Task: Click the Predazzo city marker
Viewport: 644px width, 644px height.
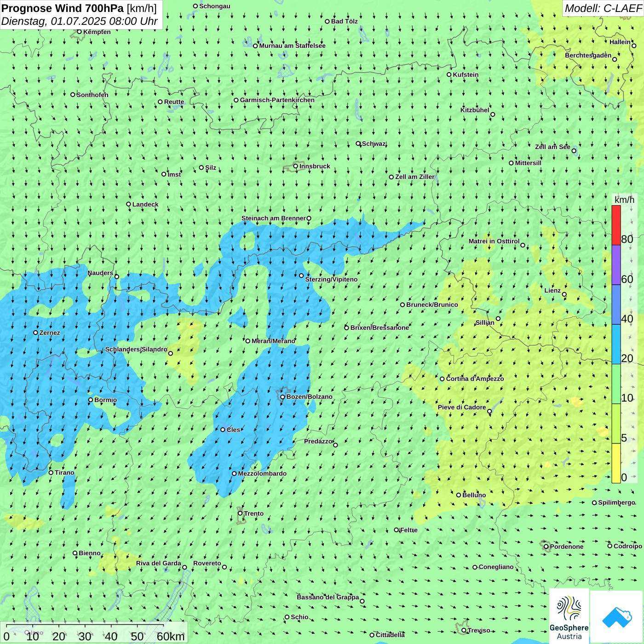Action: tap(335, 445)
